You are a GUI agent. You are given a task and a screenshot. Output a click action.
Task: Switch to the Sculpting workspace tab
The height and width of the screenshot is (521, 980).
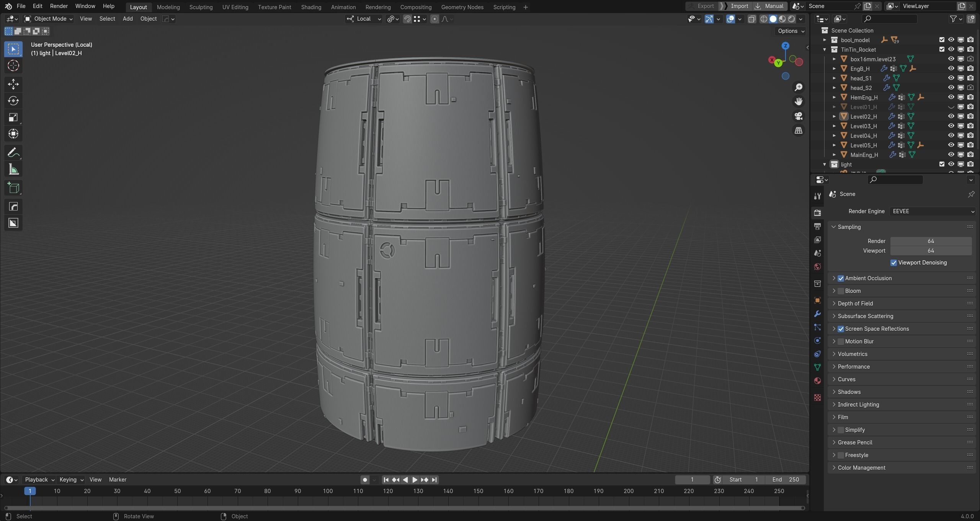201,7
